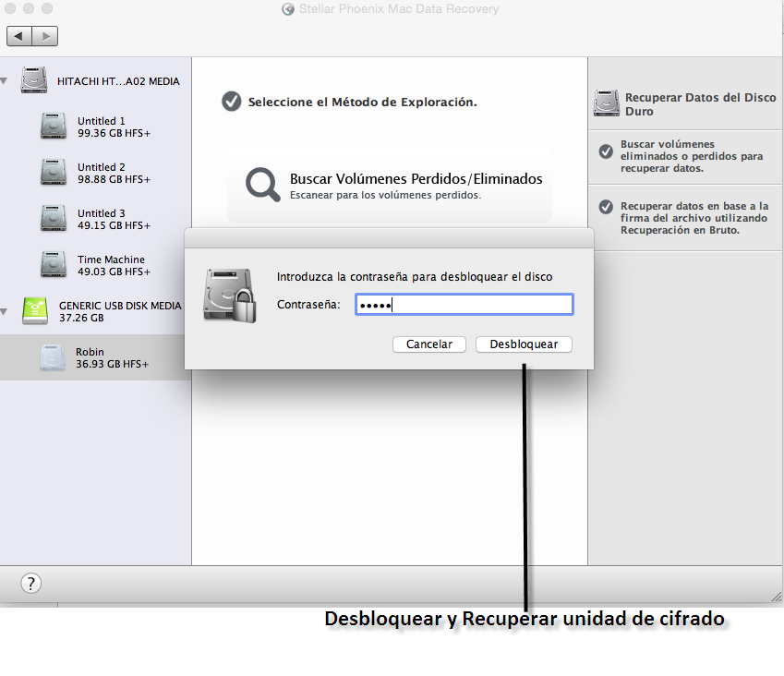Click the Untitled 2 98.88 GB HFS+ entry

tap(95, 173)
